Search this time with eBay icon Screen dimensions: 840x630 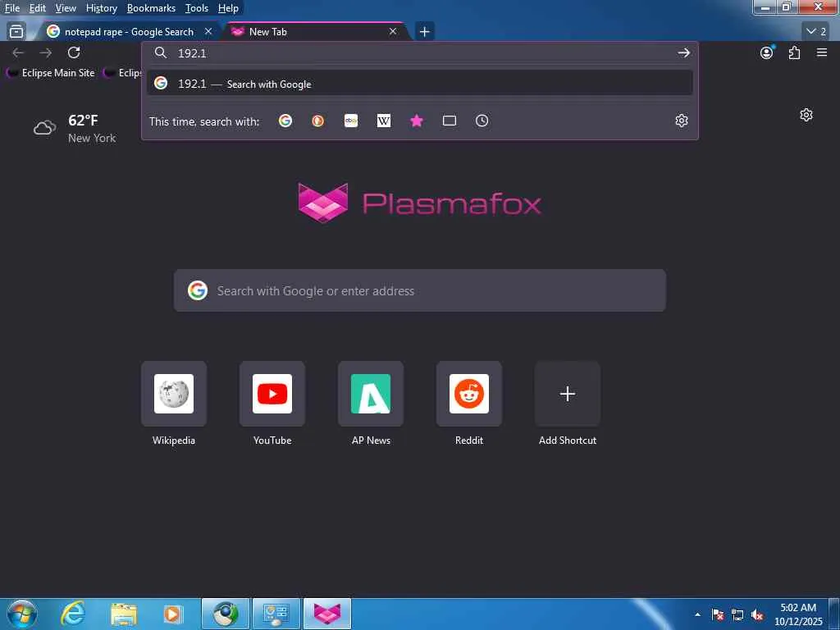pyautogui.click(x=351, y=121)
